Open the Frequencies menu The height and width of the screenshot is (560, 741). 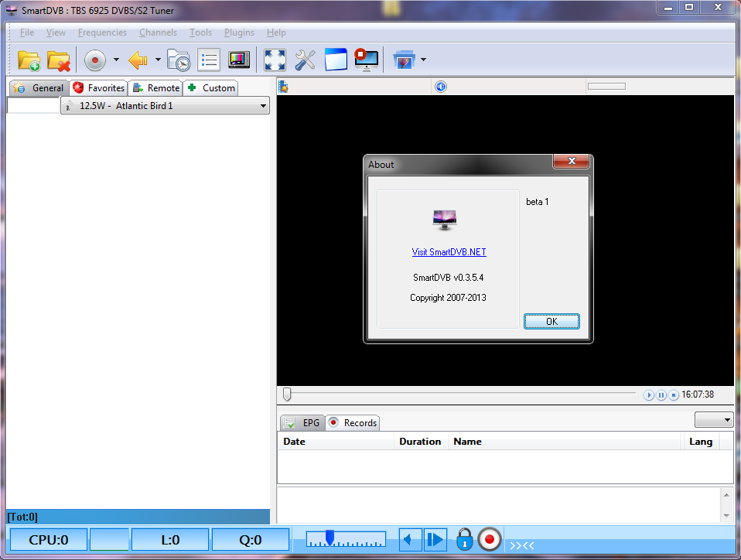(102, 32)
